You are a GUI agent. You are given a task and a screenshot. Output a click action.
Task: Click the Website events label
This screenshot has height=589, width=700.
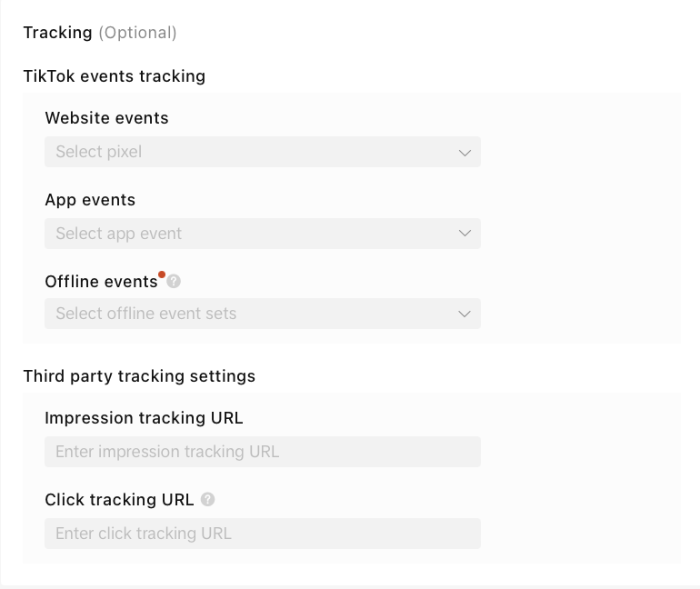(x=106, y=118)
